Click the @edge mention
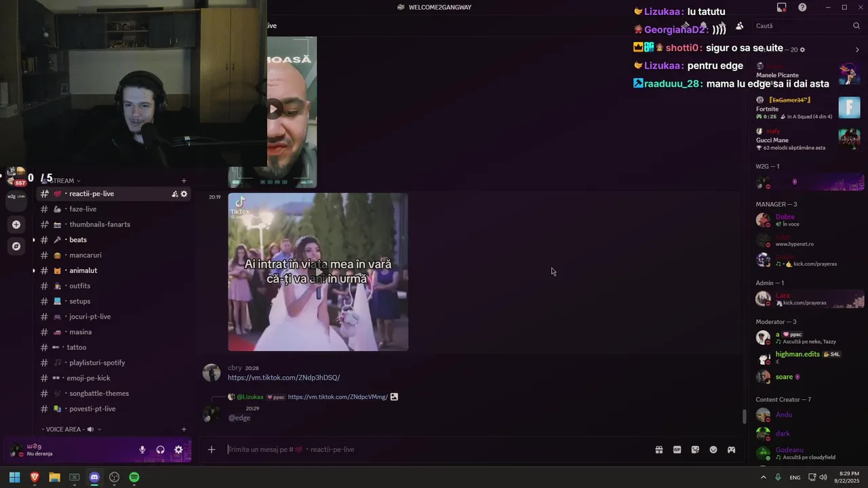868x488 pixels. point(239,418)
